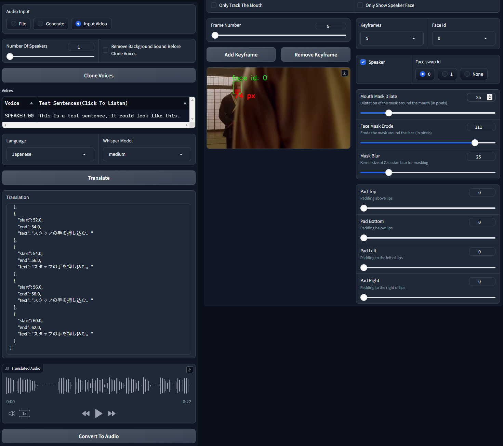This screenshot has height=446, width=504.
Task: Open the Keyframes dropdown
Action: [x=392, y=38]
